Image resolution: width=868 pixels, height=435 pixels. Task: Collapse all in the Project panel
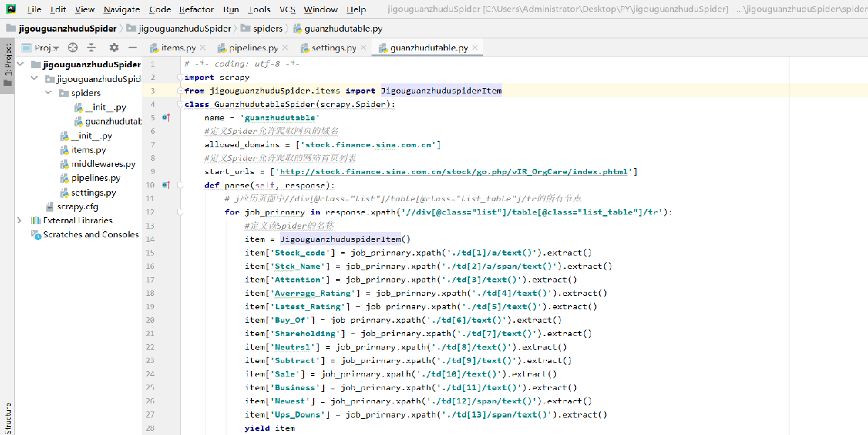pyautogui.click(x=91, y=48)
